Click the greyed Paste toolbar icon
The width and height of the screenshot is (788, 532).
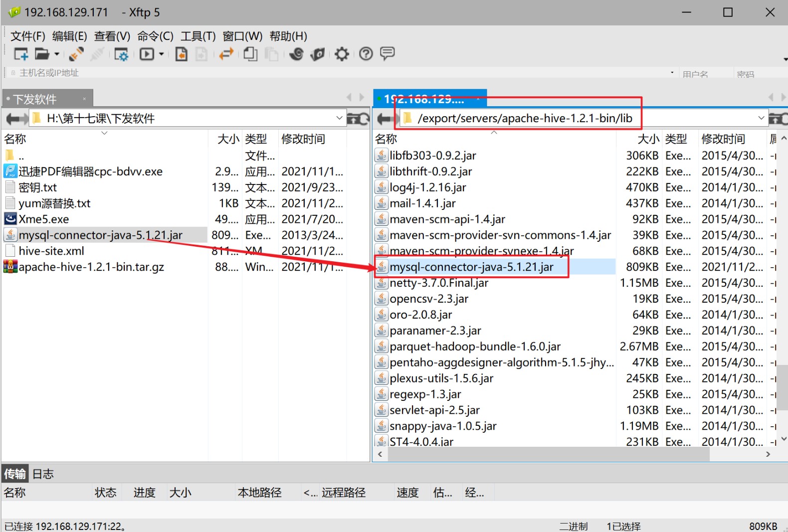(271, 54)
